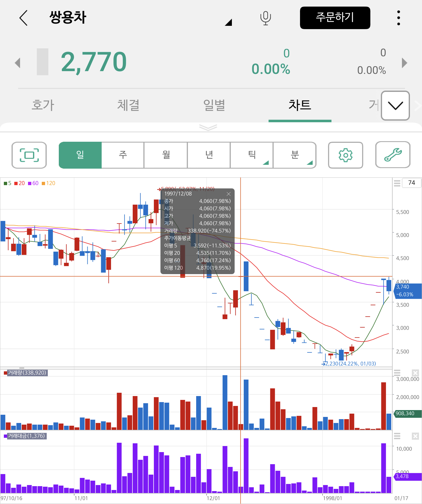Toggle the 20-day moving average legend
The image size is (422, 504).
(20, 183)
